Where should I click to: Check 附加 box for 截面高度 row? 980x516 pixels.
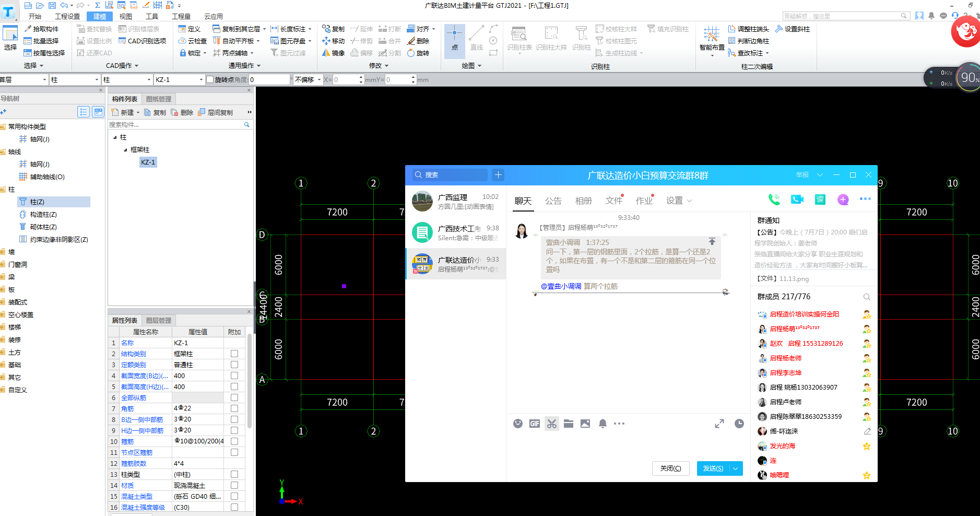pyautogui.click(x=234, y=386)
